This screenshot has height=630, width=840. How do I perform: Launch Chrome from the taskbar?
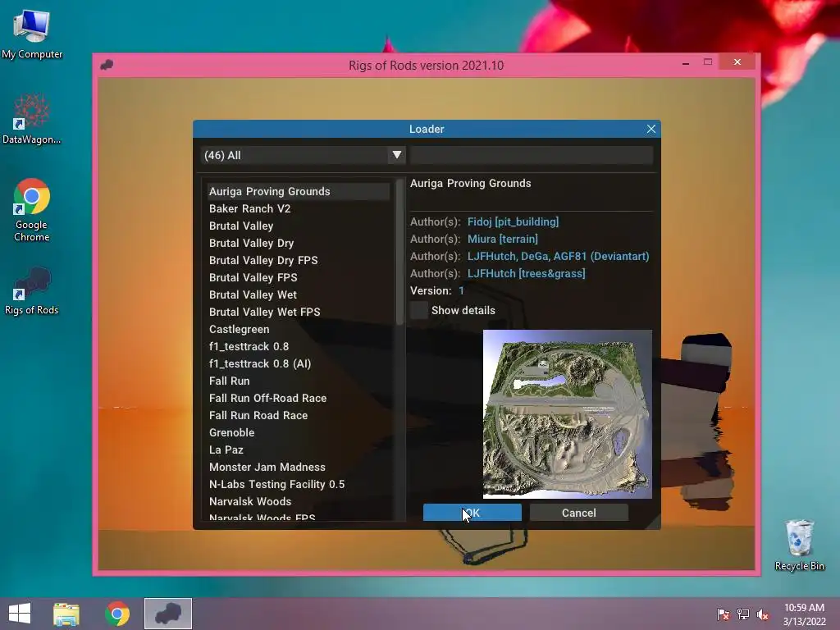117,614
